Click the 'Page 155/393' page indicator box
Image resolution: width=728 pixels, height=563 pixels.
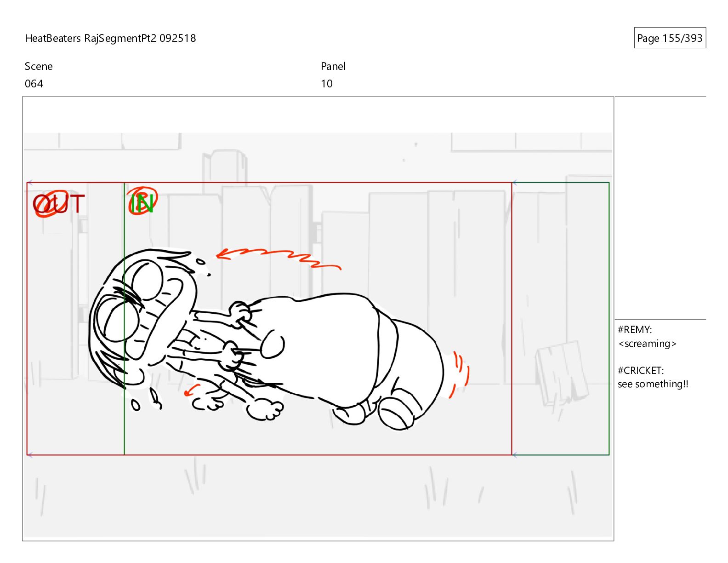point(670,38)
